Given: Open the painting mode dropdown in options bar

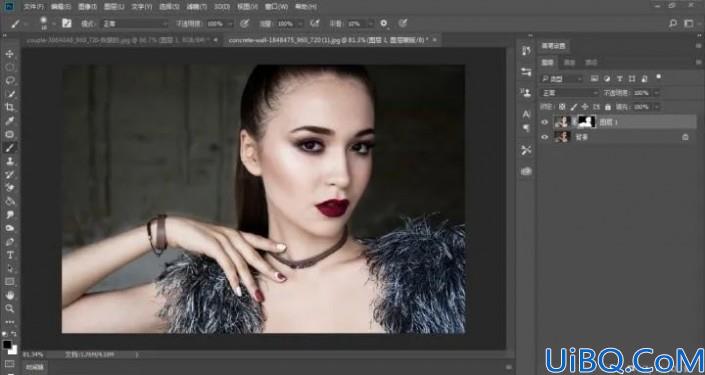Looking at the screenshot, I should 134,23.
